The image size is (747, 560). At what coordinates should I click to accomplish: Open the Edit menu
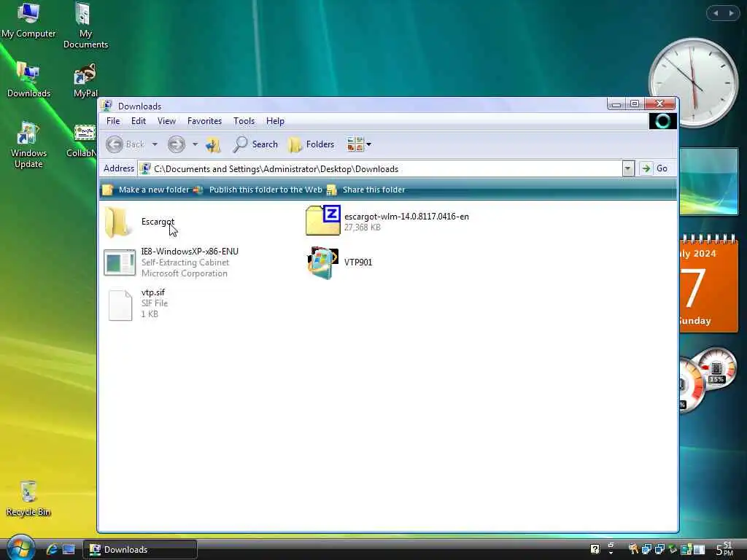coord(139,121)
